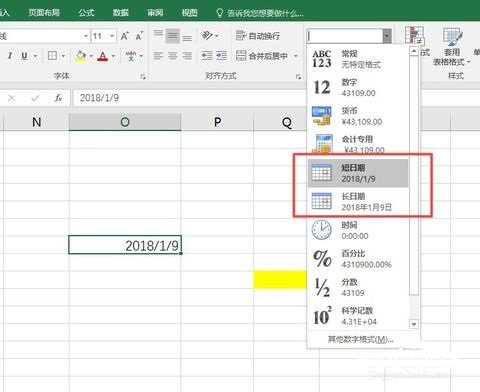This screenshot has width=480, height=392.
Task: Select top align icon
Action: click(x=158, y=33)
